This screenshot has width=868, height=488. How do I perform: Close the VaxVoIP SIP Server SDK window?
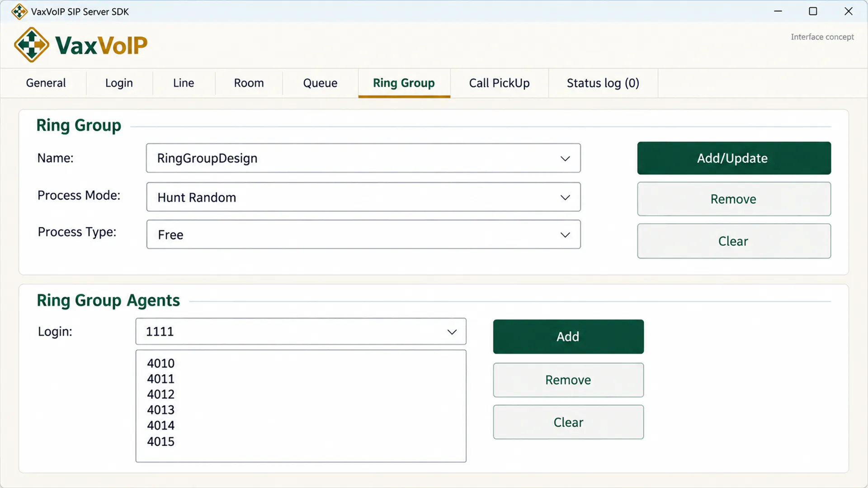coord(849,11)
